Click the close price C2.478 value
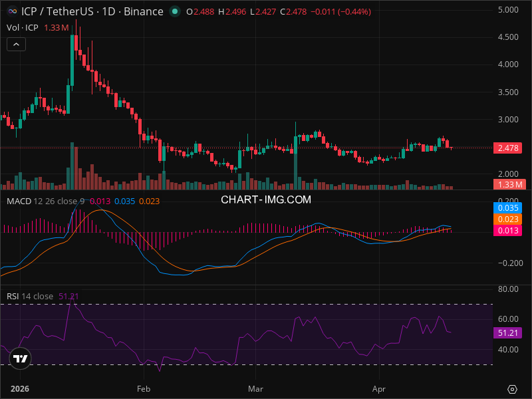 click(x=293, y=12)
